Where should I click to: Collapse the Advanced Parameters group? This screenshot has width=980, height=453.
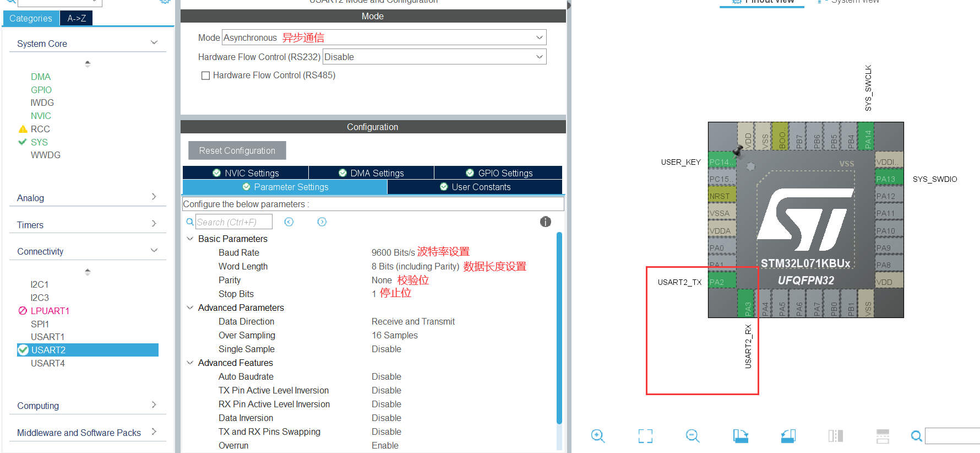pos(190,308)
